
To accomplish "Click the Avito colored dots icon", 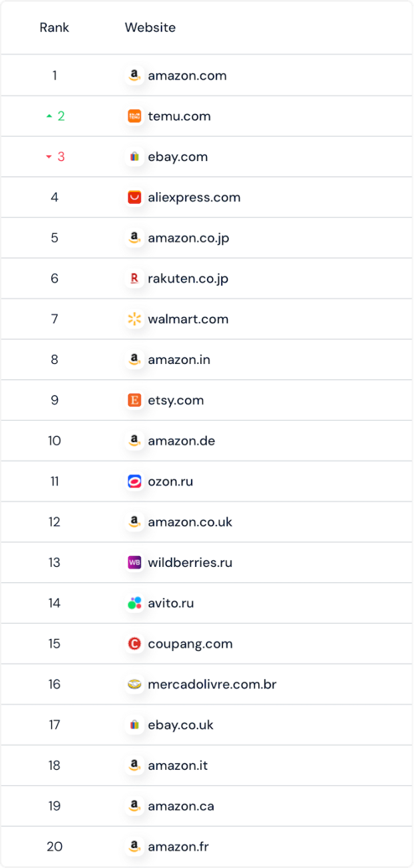I will click(x=134, y=602).
